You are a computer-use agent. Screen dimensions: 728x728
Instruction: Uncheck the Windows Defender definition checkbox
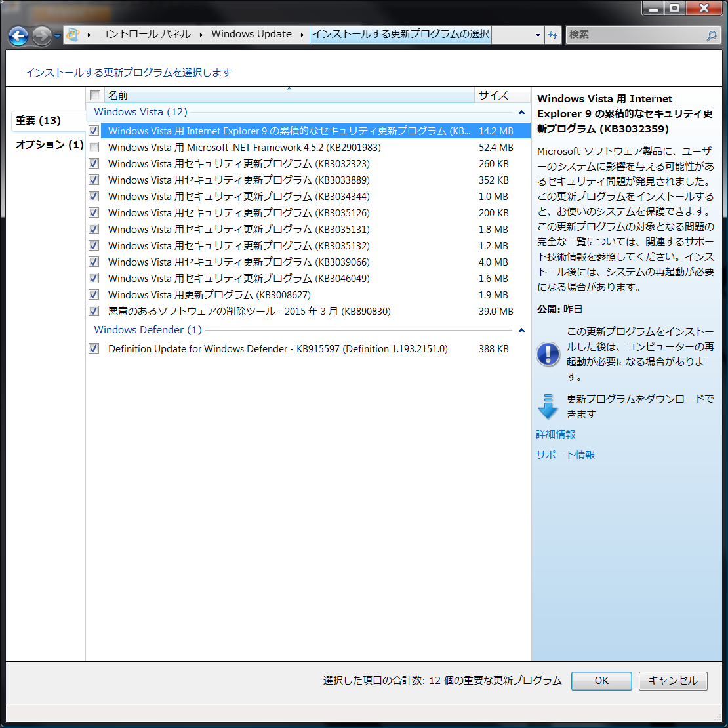point(94,348)
